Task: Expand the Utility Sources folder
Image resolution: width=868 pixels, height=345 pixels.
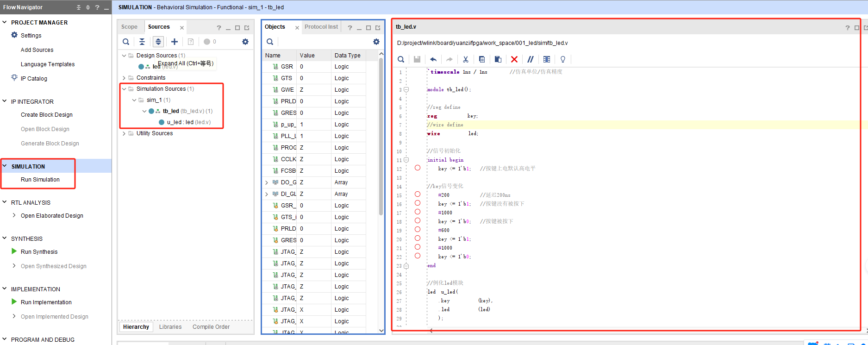Action: click(x=124, y=133)
